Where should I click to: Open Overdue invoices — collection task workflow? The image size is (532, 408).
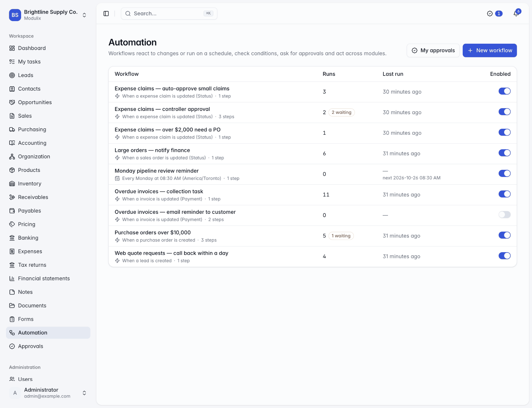(159, 191)
